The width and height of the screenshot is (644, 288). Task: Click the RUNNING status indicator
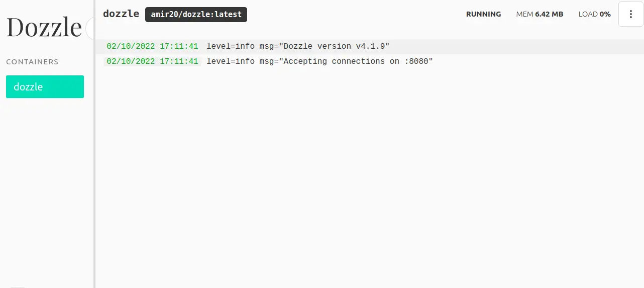[x=483, y=14]
